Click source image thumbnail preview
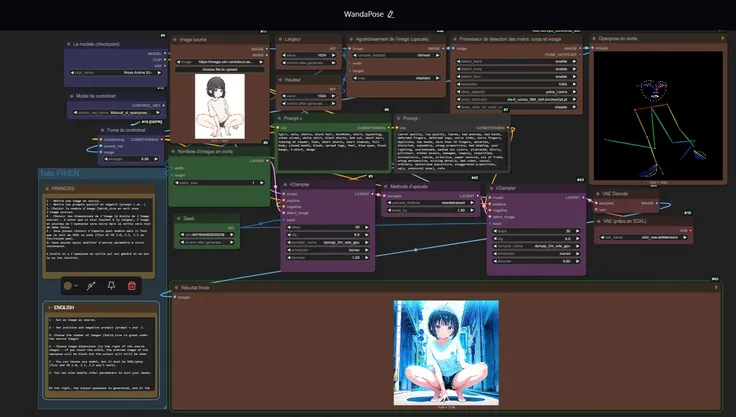Image resolution: width=736 pixels, height=417 pixels. click(x=220, y=106)
